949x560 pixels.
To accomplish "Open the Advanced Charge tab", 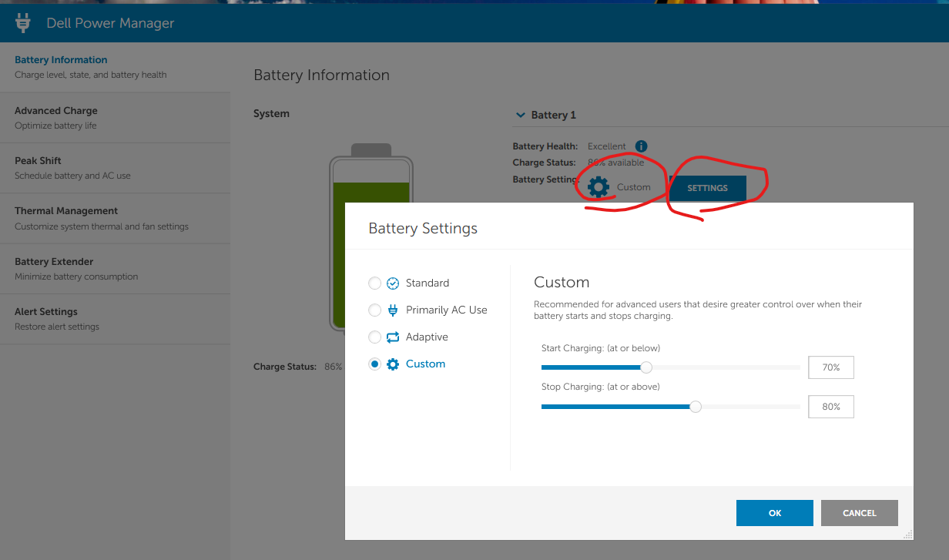I will tap(115, 118).
